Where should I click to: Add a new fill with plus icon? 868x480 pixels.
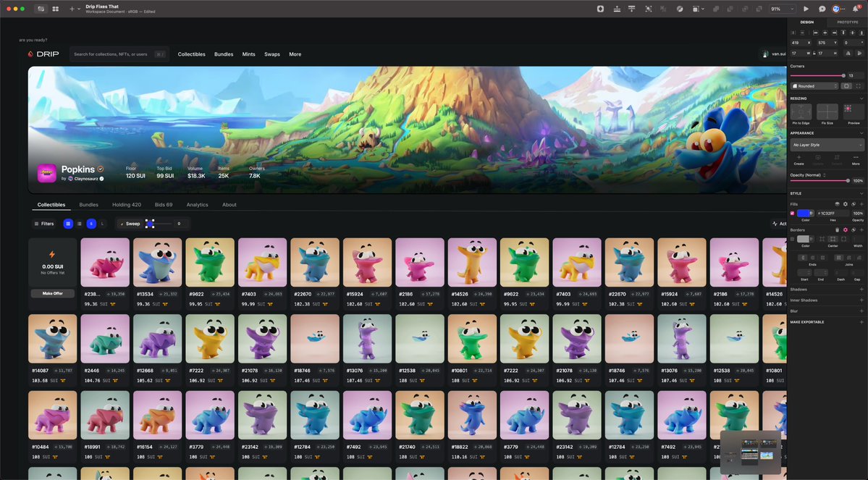pos(861,204)
